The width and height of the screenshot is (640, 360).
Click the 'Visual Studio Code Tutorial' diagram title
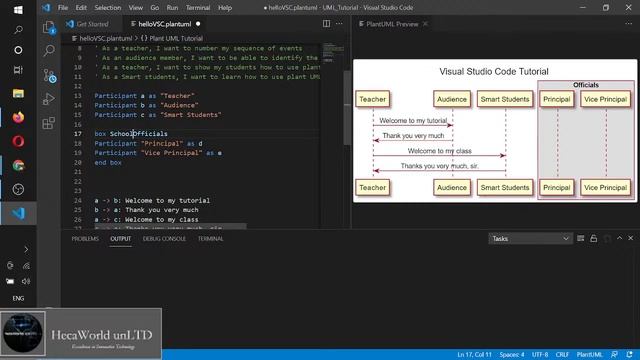coord(494,71)
